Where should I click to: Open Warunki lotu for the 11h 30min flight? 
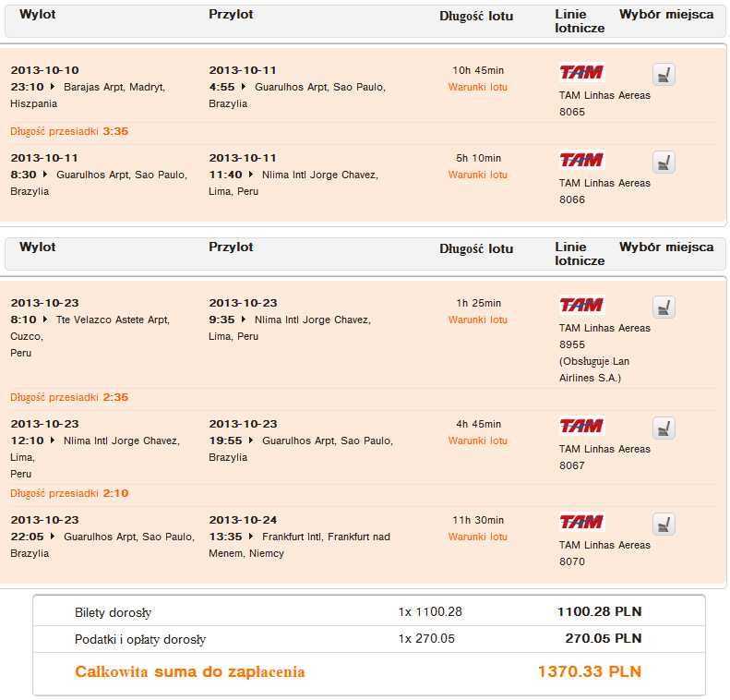[477, 537]
